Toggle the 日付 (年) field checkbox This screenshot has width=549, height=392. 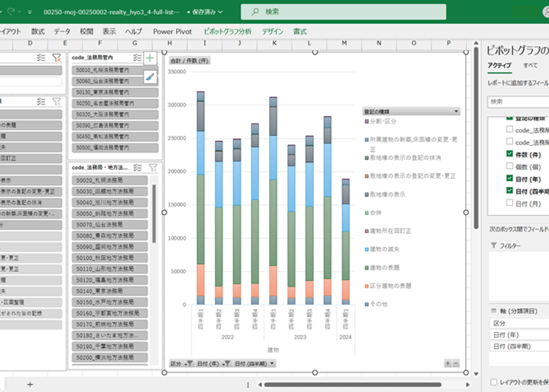[509, 179]
